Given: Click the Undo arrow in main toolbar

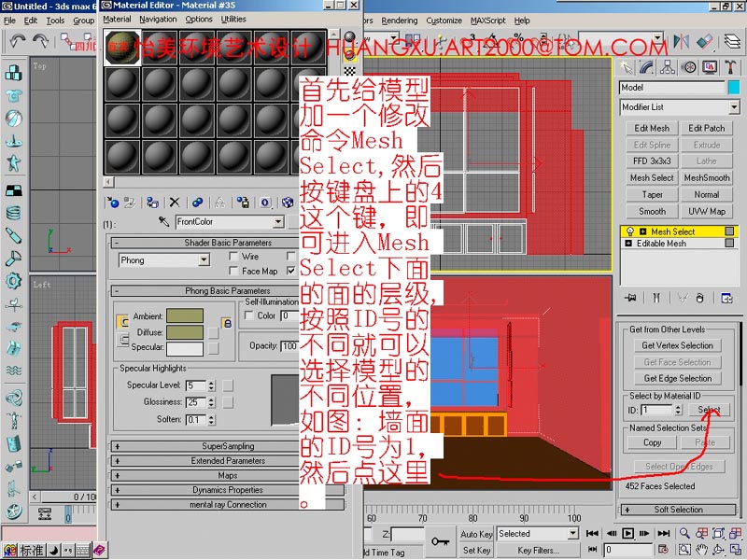Looking at the screenshot, I should (18, 41).
